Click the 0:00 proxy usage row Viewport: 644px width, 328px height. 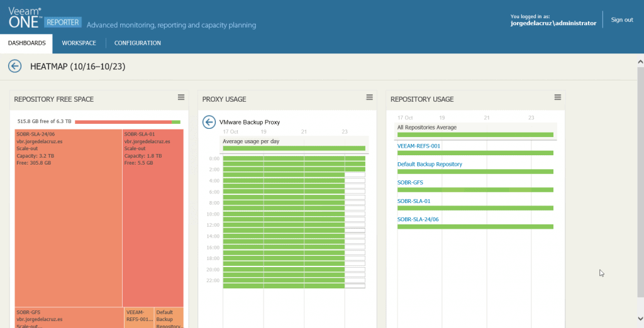(294, 158)
